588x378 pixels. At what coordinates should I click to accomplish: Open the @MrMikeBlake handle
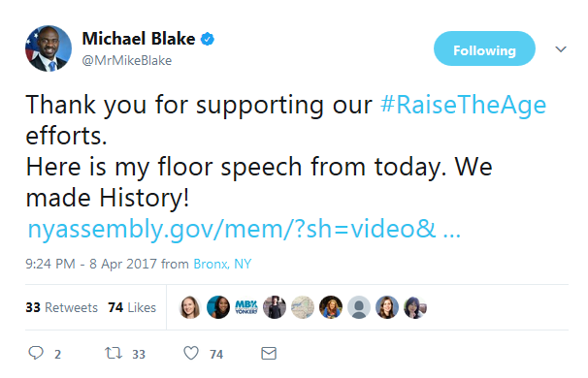click(x=127, y=60)
